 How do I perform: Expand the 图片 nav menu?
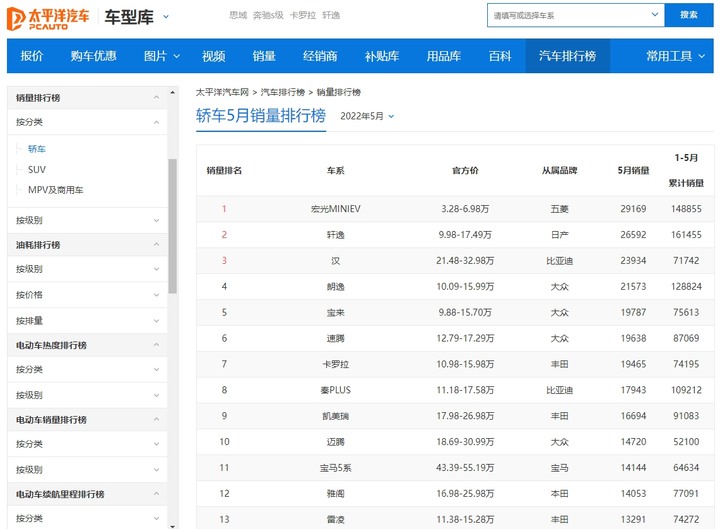point(162,56)
